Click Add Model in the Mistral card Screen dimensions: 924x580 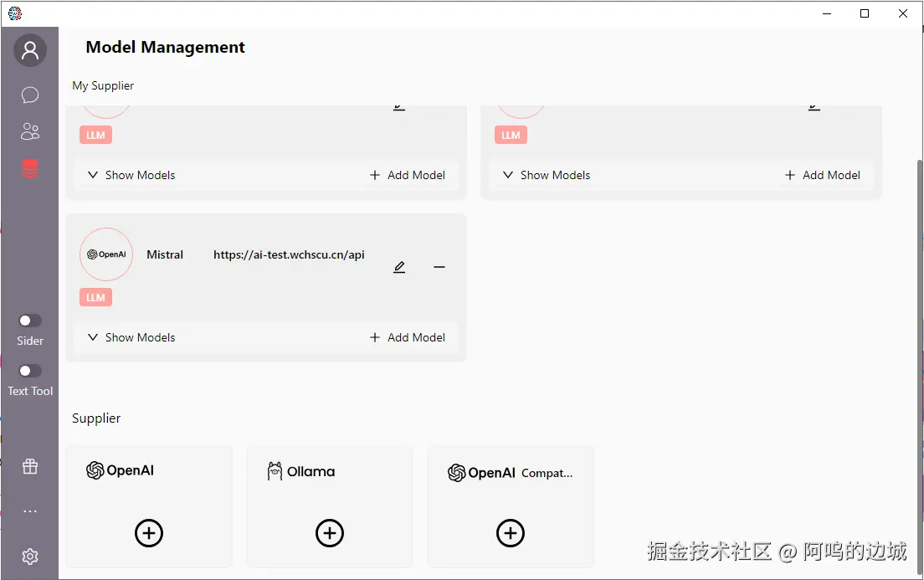pyautogui.click(x=408, y=337)
